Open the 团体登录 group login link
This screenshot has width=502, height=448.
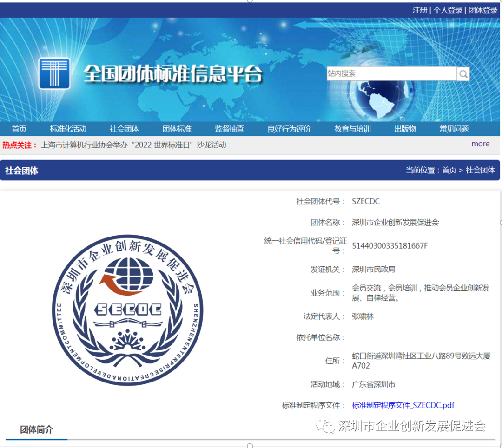pos(482,10)
